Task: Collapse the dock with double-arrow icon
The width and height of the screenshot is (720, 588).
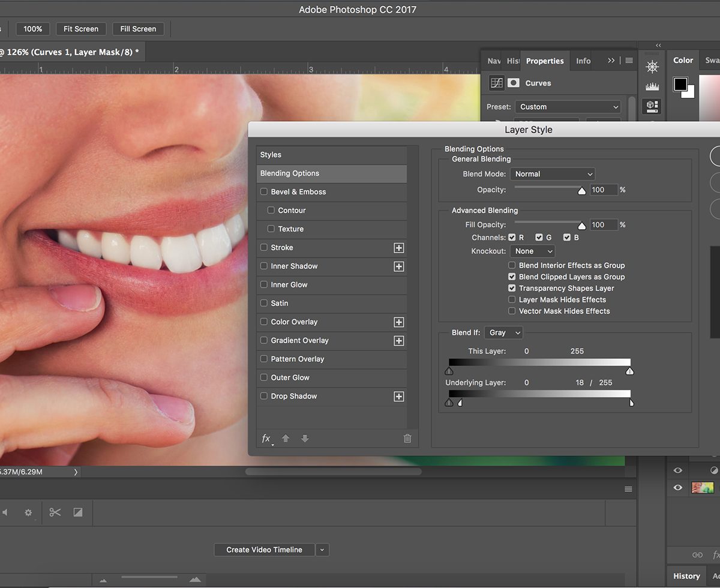Action: pyautogui.click(x=658, y=45)
